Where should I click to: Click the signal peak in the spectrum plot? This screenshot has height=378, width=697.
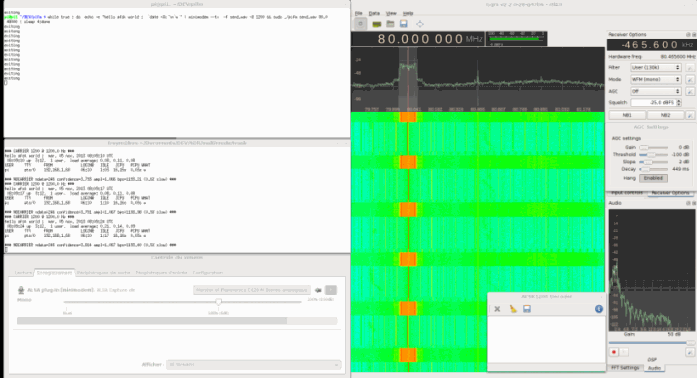[408, 66]
